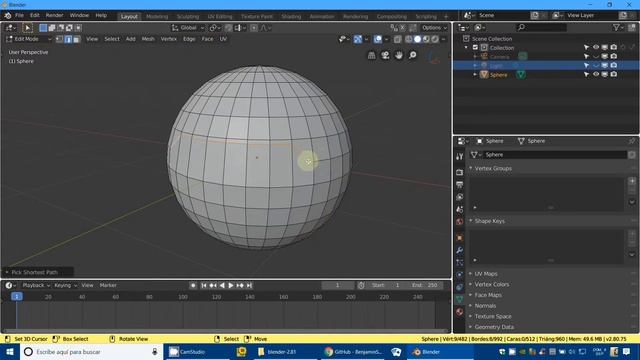Click the End frame 250 field
The height and width of the screenshot is (360, 640).
coord(425,285)
